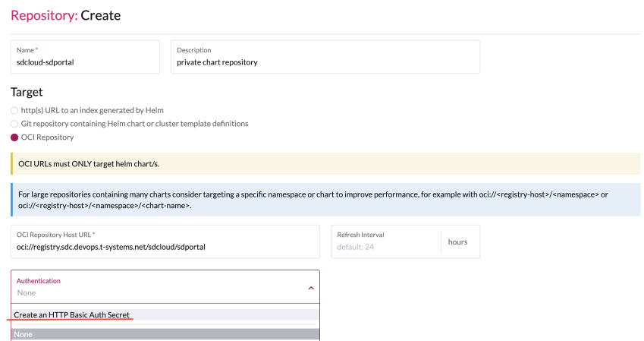Viewport: 644px width, 341px height.
Task: Click the Target section heading
Action: (x=27, y=92)
